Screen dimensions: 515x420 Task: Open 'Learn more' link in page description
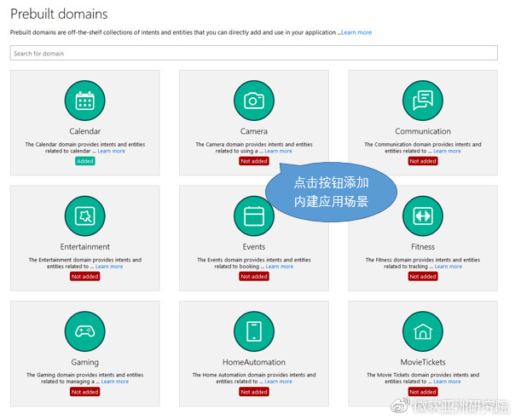pyautogui.click(x=356, y=32)
